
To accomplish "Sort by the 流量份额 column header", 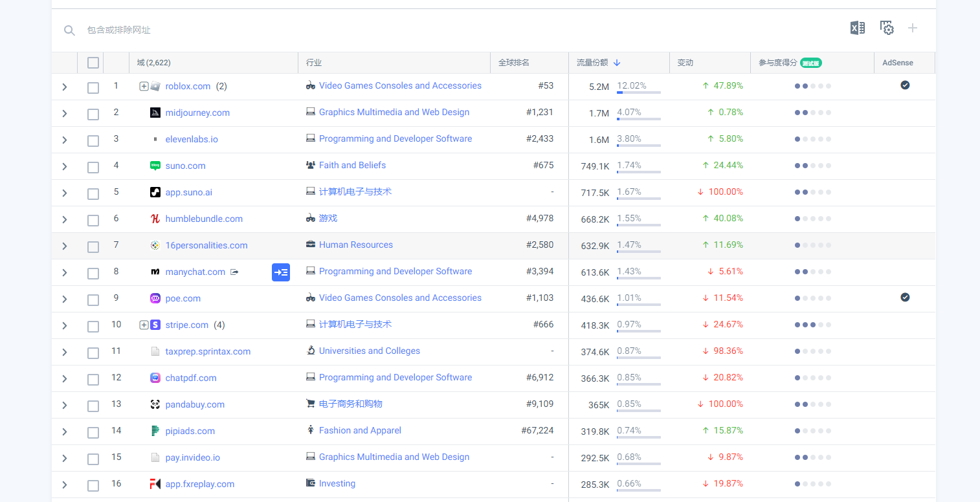I will click(x=592, y=63).
